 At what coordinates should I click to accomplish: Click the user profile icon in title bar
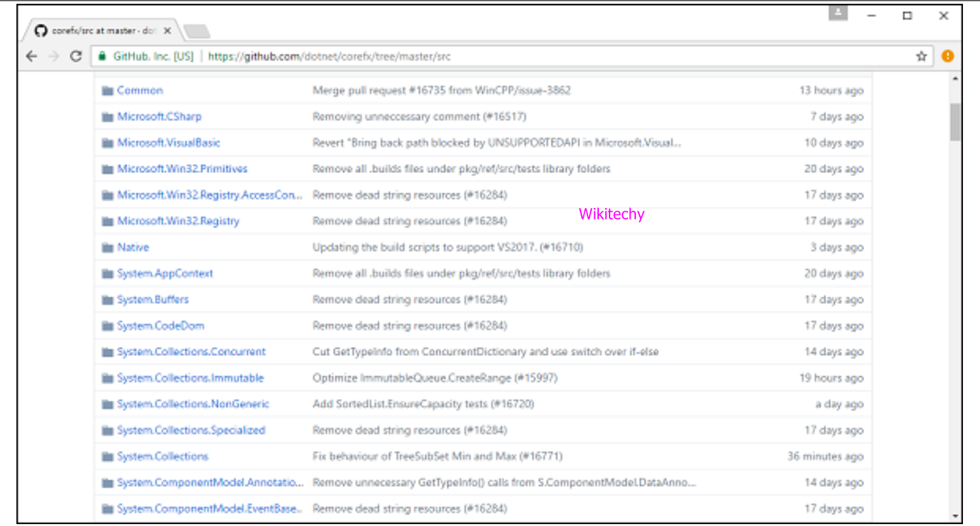click(838, 13)
